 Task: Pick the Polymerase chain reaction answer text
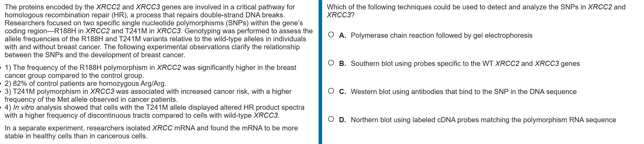click(441, 35)
